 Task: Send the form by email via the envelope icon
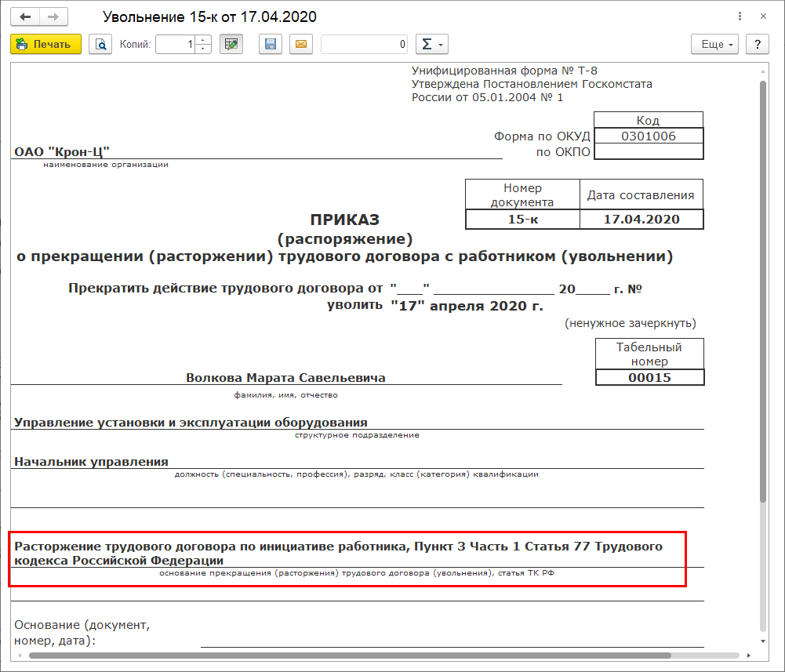tap(301, 44)
